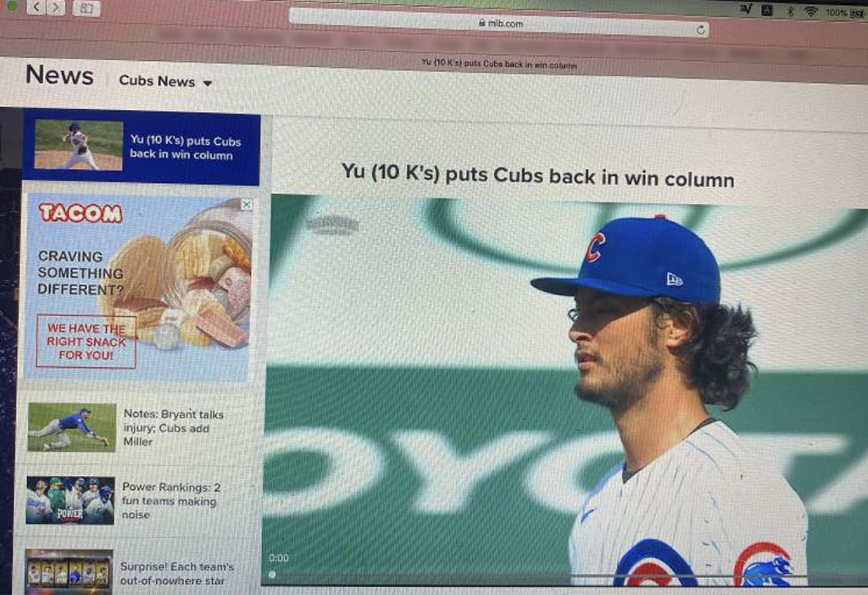This screenshot has width=868, height=595.
Task: Open the Wi-Fi status menu icon
Action: 811,12
